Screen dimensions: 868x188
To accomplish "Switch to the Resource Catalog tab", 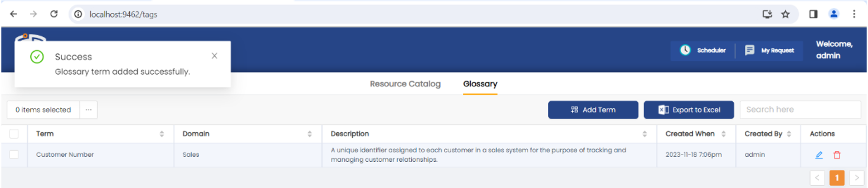I will 405,84.
